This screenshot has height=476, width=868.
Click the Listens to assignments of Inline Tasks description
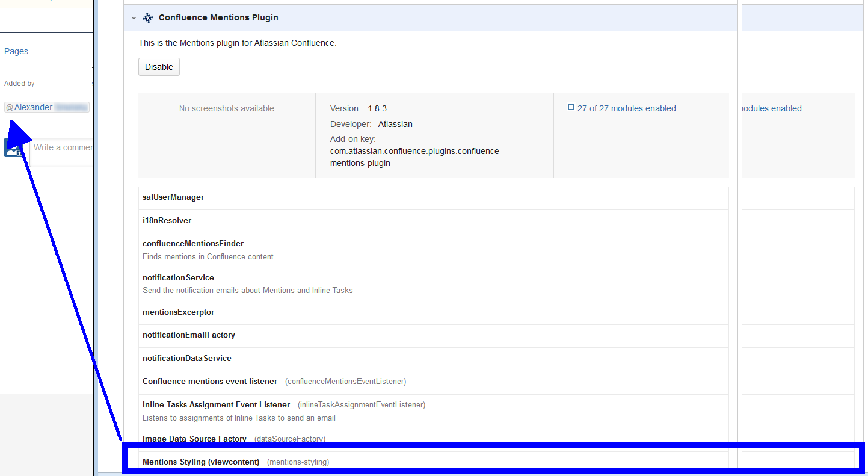(239, 418)
